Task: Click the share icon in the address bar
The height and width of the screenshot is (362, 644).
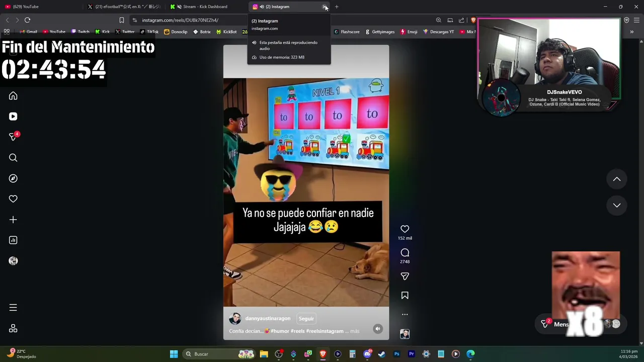Action: click(461, 20)
